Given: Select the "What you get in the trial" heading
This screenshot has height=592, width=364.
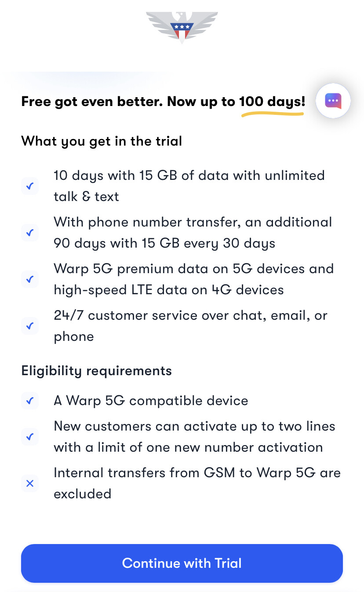Looking at the screenshot, I should 102,141.
